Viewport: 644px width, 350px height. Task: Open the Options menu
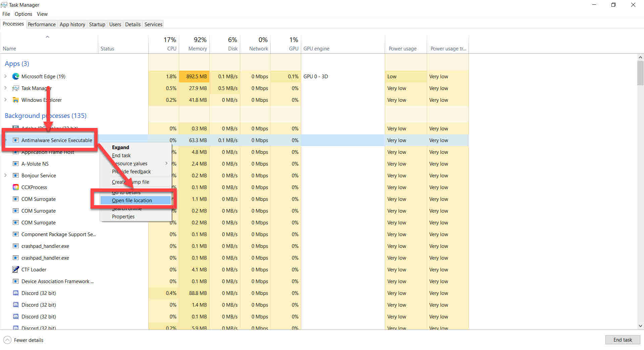click(23, 14)
